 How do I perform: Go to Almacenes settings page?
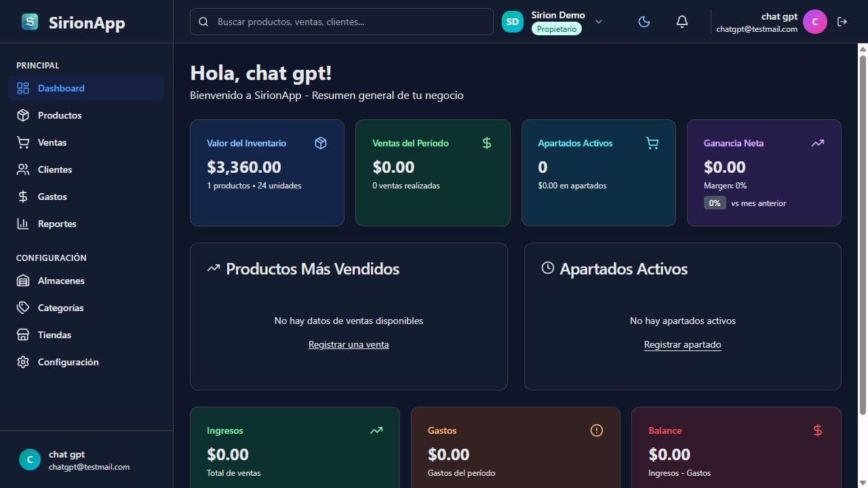pyautogui.click(x=86, y=281)
